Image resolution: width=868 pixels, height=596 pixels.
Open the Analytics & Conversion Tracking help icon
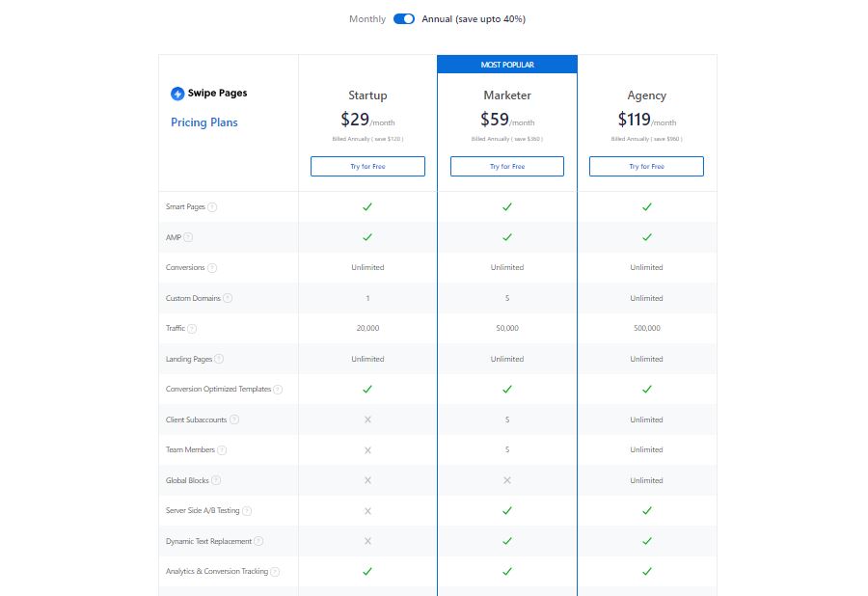275,572
